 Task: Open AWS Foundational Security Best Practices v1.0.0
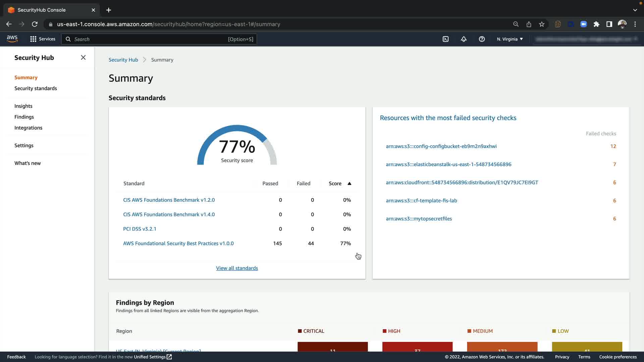click(178, 243)
